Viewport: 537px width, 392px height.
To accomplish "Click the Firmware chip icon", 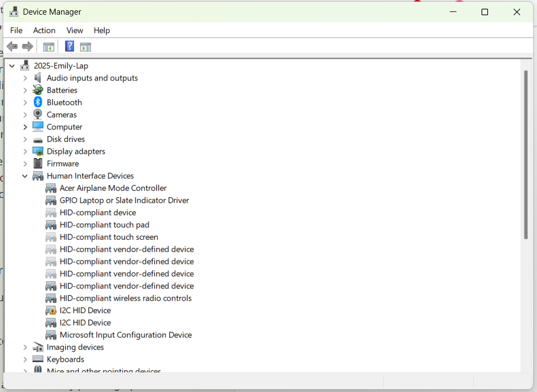I will click(x=38, y=163).
